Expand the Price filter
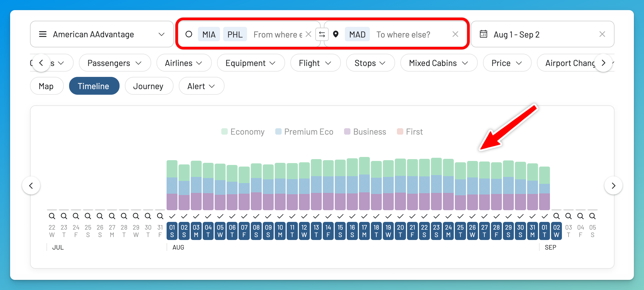Viewport: 644px width, 290px height. point(507,63)
